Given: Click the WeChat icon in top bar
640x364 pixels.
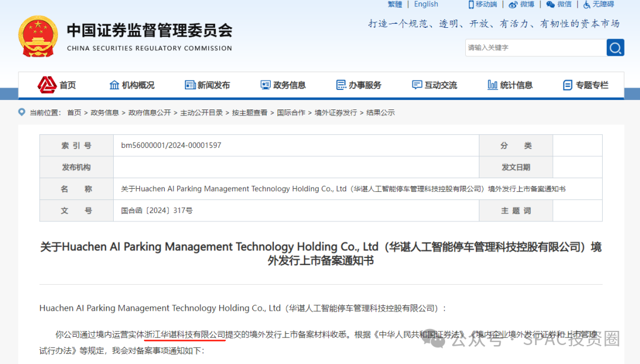Looking at the screenshot, I should pos(550,5).
